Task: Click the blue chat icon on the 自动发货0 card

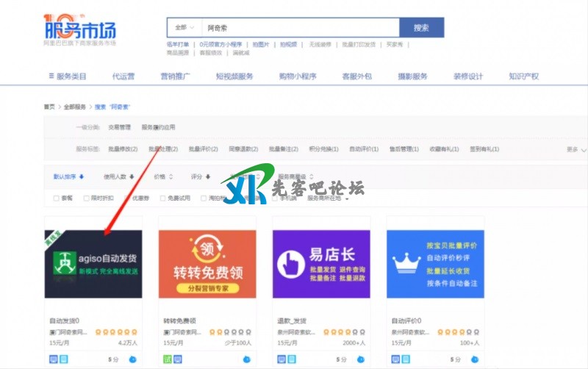Action: [133, 359]
